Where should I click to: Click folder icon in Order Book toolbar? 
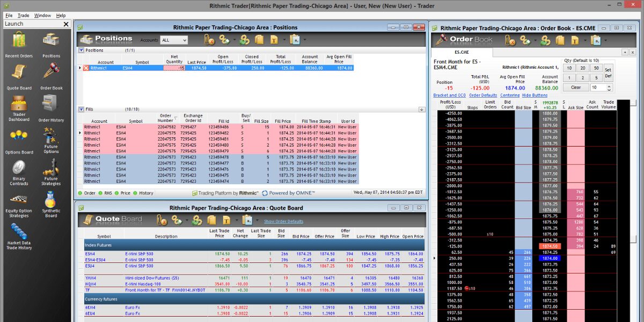tap(560, 40)
